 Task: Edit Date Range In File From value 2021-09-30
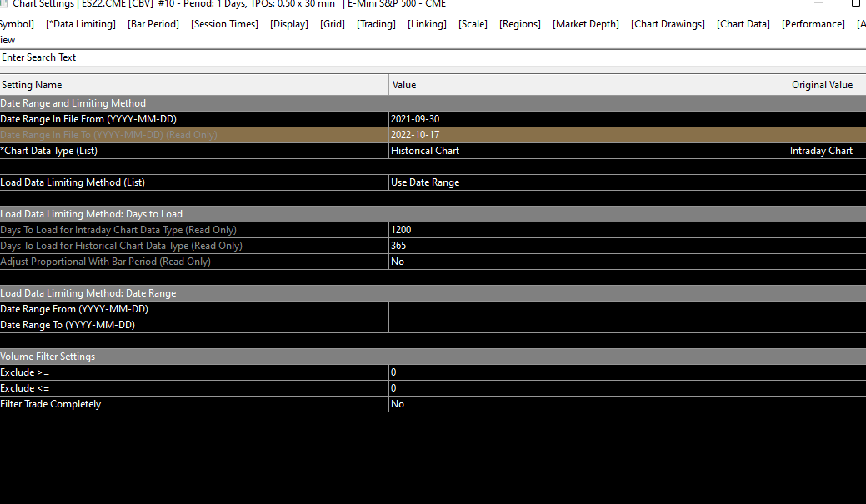[x=588, y=119]
